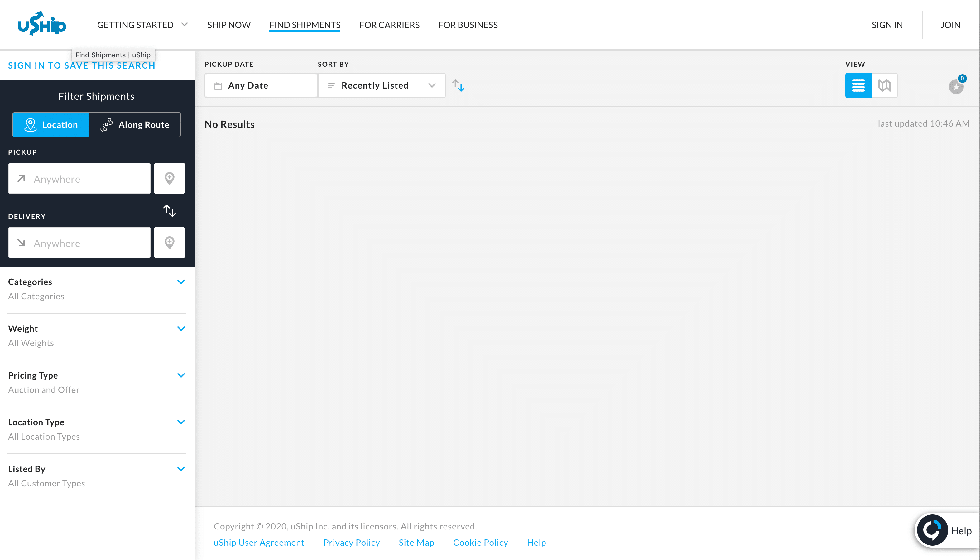Open the Site Map link

416,543
